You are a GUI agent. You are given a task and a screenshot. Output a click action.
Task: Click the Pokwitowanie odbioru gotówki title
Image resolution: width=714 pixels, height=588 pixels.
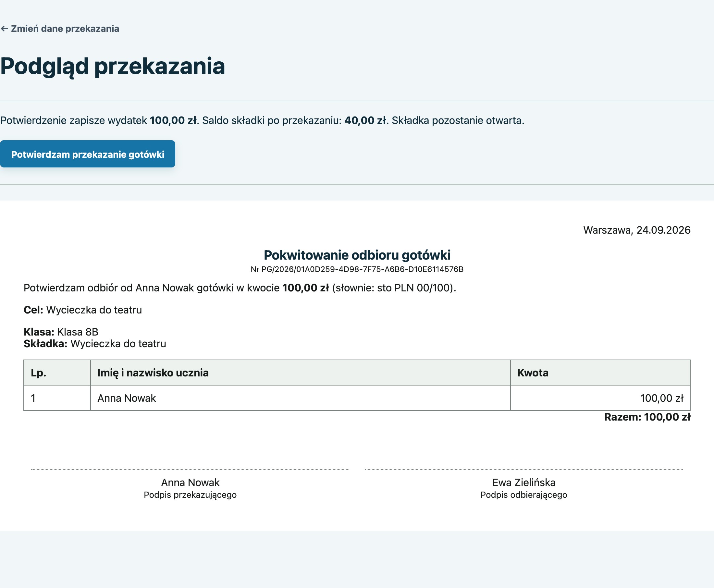coord(357,255)
